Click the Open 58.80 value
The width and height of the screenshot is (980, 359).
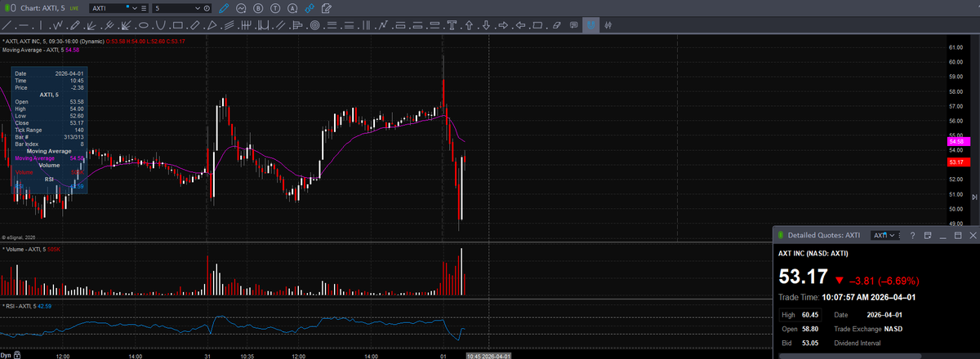812,329
